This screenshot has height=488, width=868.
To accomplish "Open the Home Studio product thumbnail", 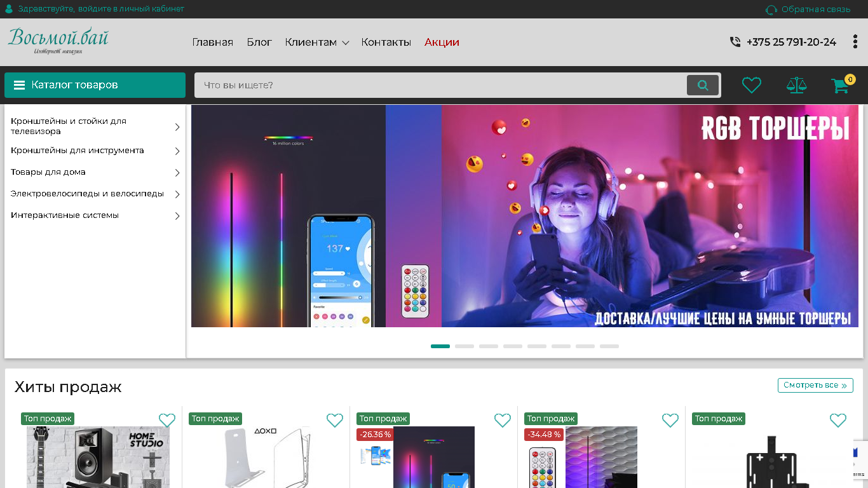I will (x=98, y=457).
